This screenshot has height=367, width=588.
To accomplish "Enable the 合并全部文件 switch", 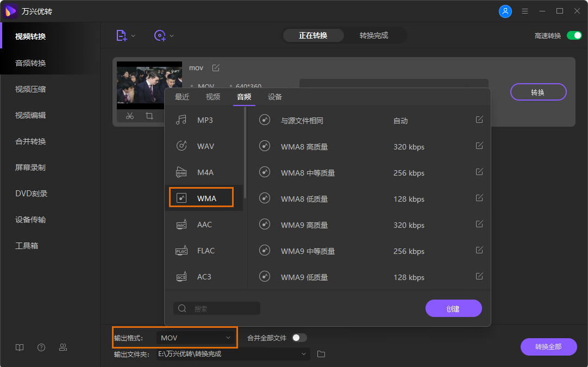I will tap(298, 337).
